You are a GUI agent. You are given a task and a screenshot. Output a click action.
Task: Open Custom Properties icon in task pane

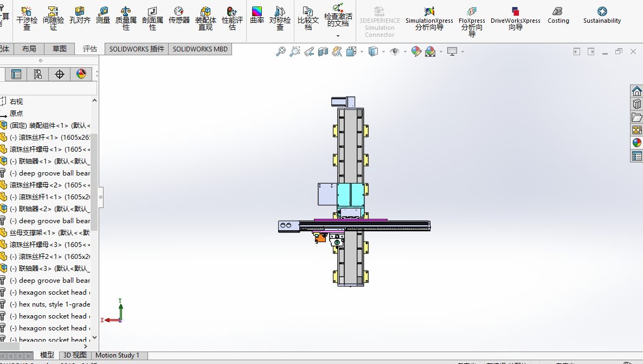pos(637,156)
